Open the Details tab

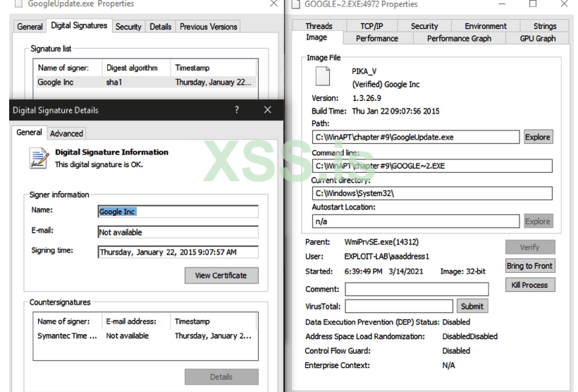tap(160, 27)
